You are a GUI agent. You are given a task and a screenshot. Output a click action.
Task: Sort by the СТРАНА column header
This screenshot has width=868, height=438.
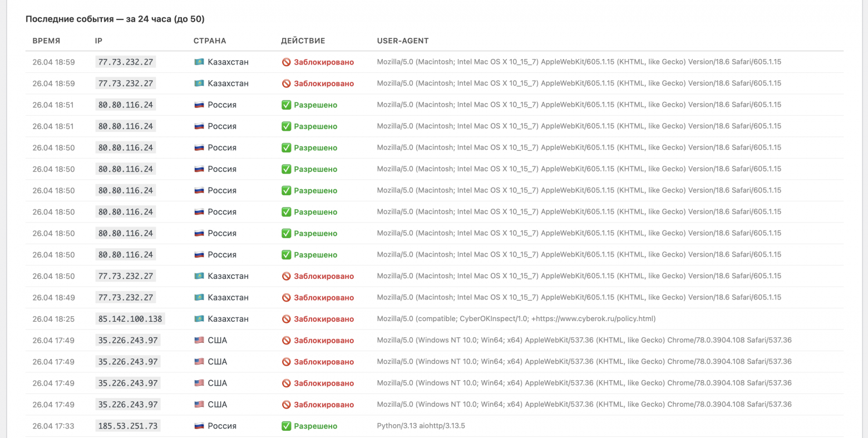pos(210,41)
